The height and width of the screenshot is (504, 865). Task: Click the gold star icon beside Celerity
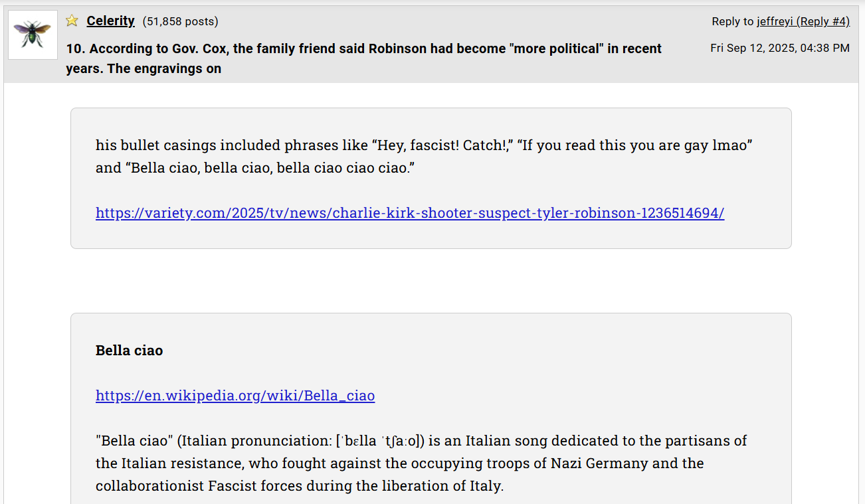(72, 21)
